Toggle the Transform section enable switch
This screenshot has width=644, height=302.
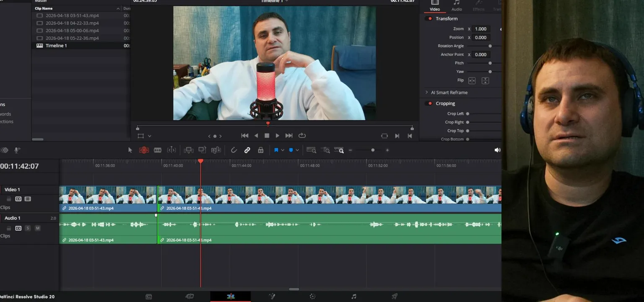coord(428,19)
